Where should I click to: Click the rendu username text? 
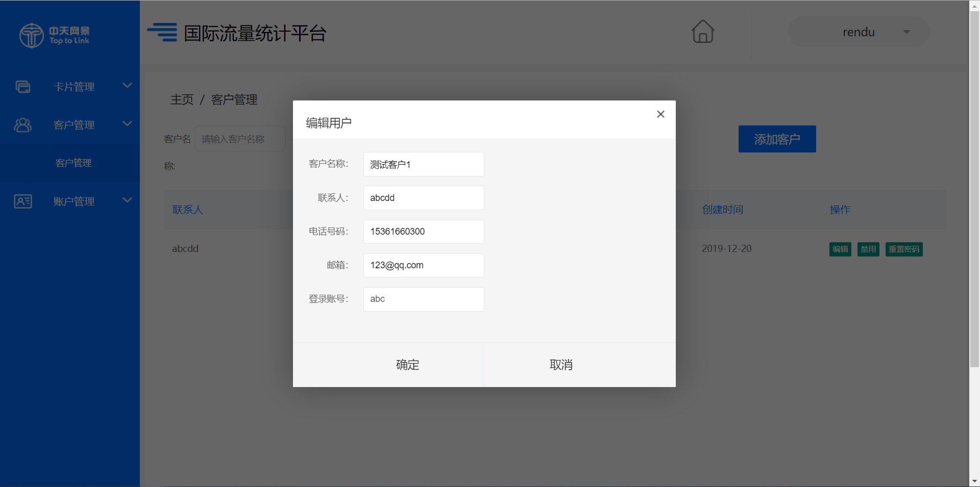(859, 32)
